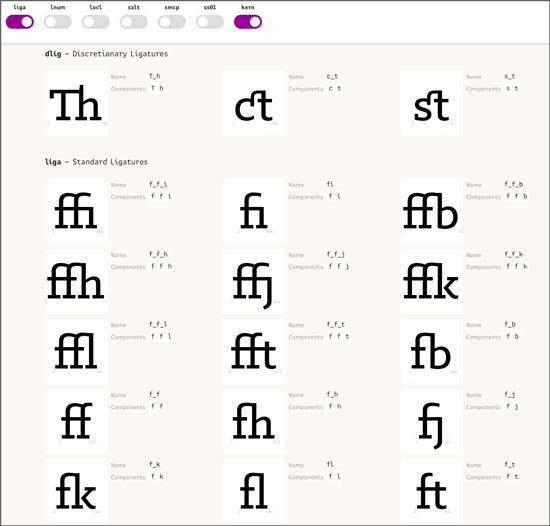Viewport: 550px width, 526px height.
Task: Open the ffb ligature glyph tile
Action: tap(431, 211)
